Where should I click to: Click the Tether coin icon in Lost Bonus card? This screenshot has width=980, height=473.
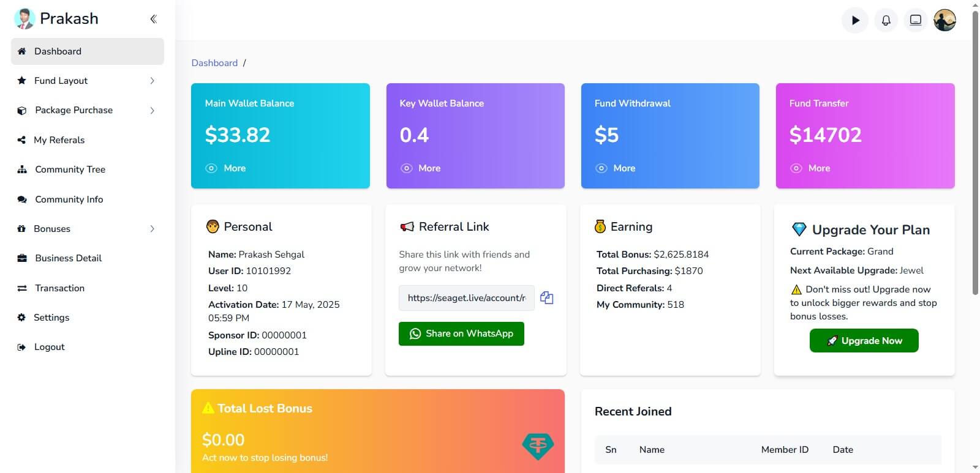pyautogui.click(x=538, y=446)
